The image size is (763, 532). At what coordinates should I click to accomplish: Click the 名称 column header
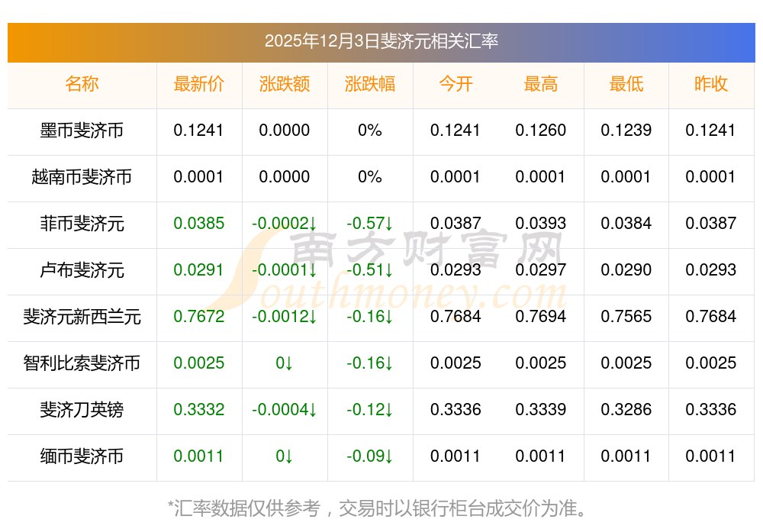pyautogui.click(x=82, y=84)
